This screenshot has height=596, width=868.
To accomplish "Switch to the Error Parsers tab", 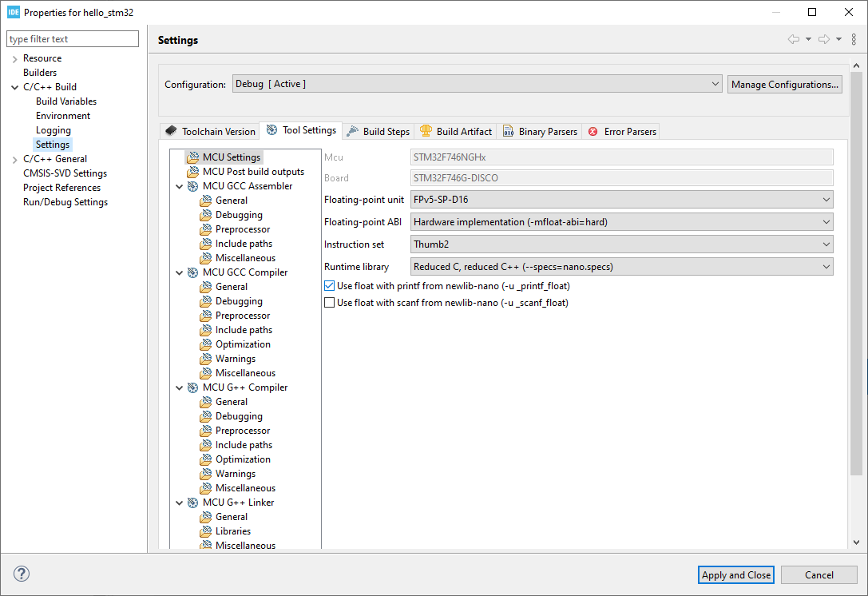I will 622,131.
